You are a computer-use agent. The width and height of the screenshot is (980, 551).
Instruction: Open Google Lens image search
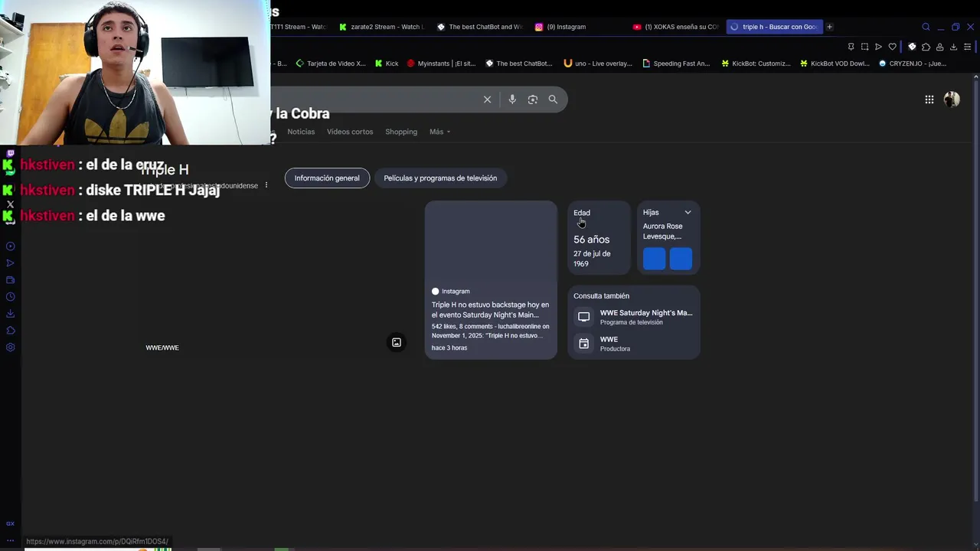pos(533,99)
